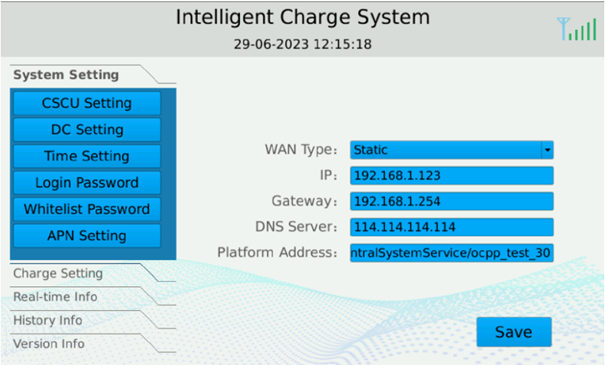Click the IP address field
This screenshot has height=365, width=605.
(x=452, y=176)
